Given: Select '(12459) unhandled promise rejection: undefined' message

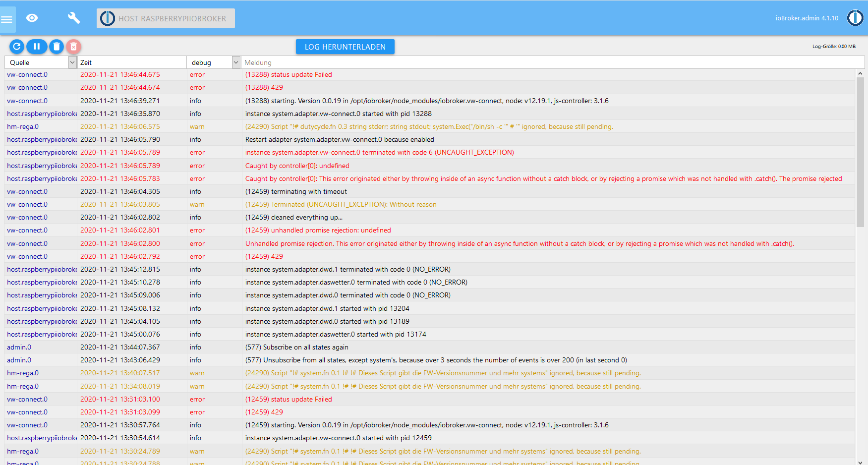Looking at the screenshot, I should [318, 231].
